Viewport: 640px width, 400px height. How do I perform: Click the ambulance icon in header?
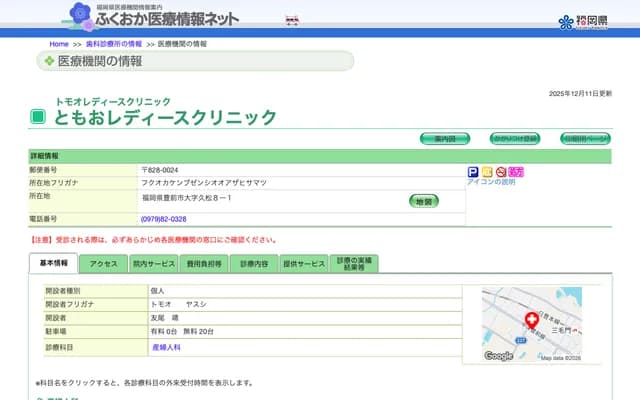(292, 20)
